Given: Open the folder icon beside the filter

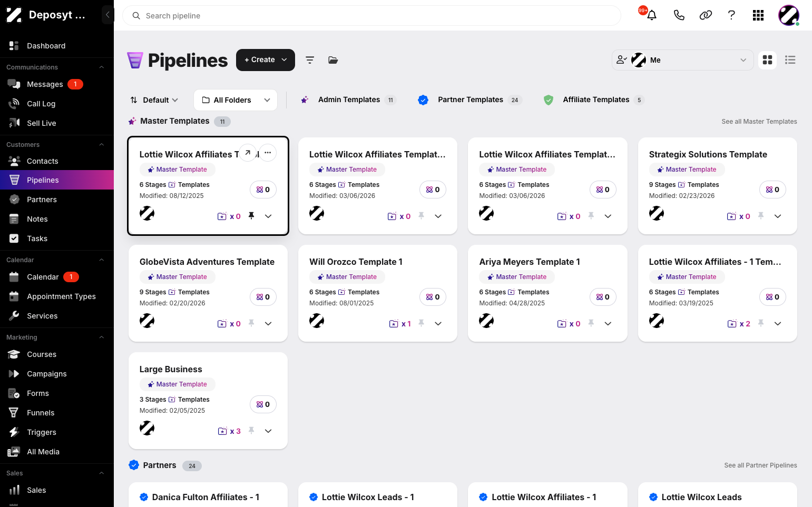Looking at the screenshot, I should tap(333, 60).
